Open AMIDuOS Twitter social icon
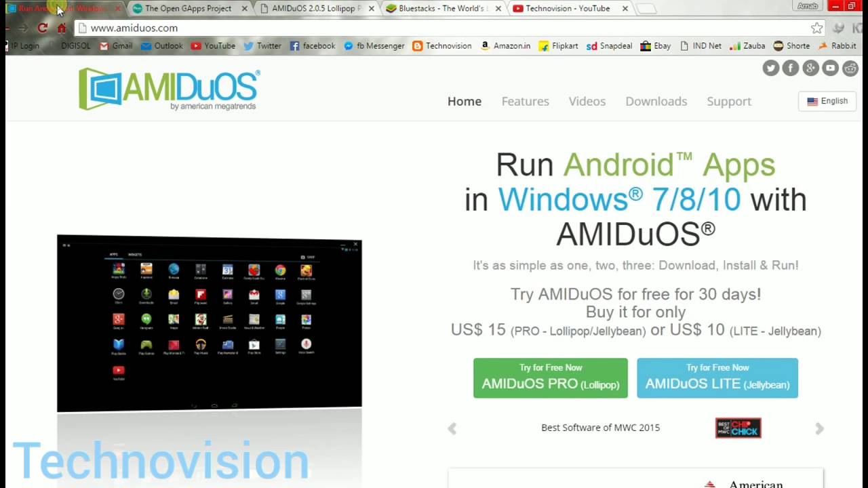This screenshot has width=868, height=488. click(x=771, y=68)
